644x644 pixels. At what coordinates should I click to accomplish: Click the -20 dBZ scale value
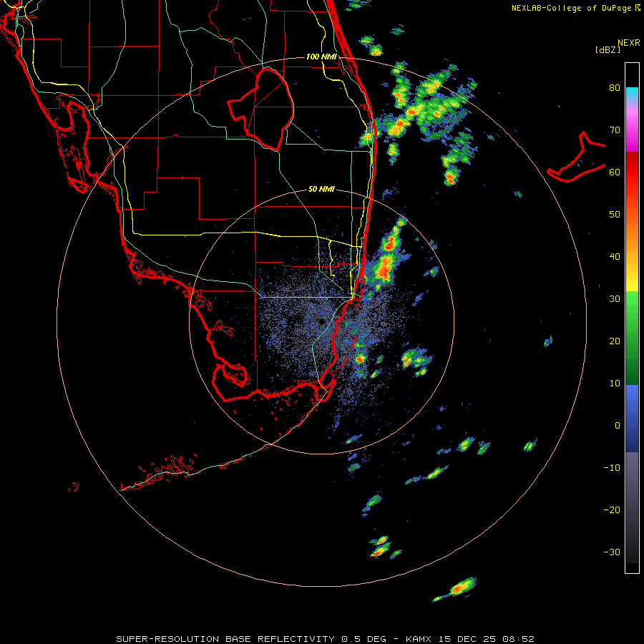[612, 510]
